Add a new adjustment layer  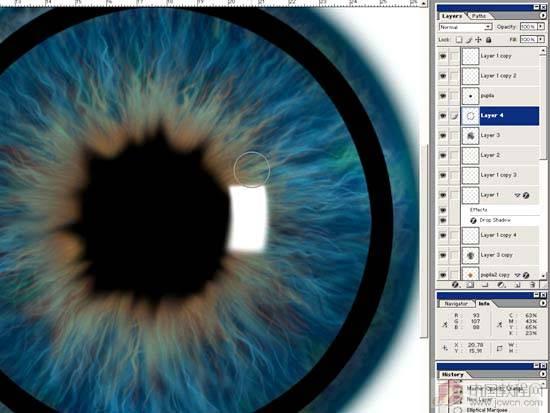tap(501, 285)
